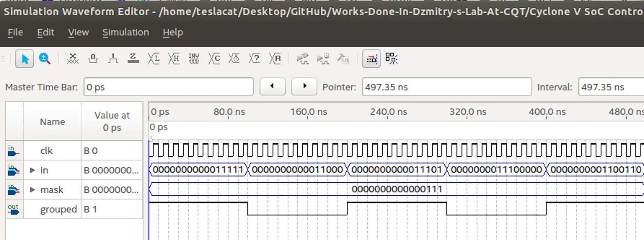
Task: Click grouped value 'B 1' cell
Action: (112, 209)
